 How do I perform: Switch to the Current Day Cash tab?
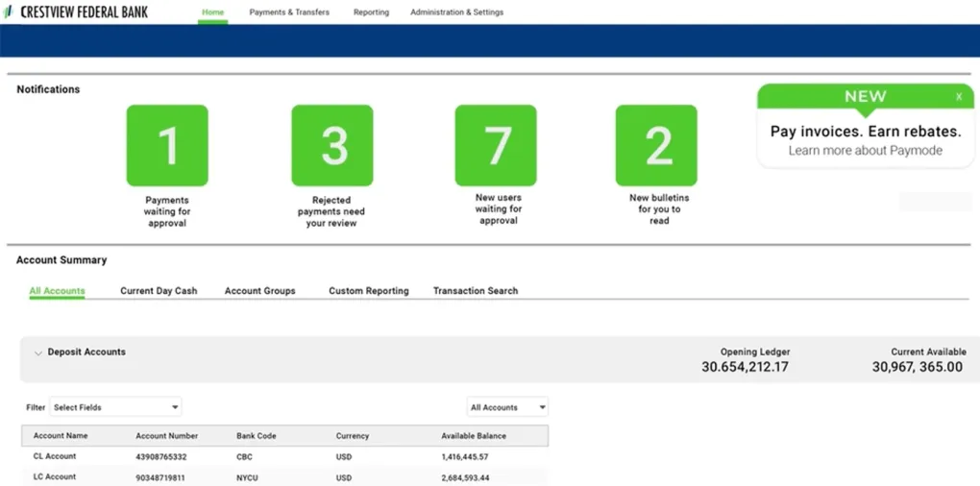[x=159, y=291]
